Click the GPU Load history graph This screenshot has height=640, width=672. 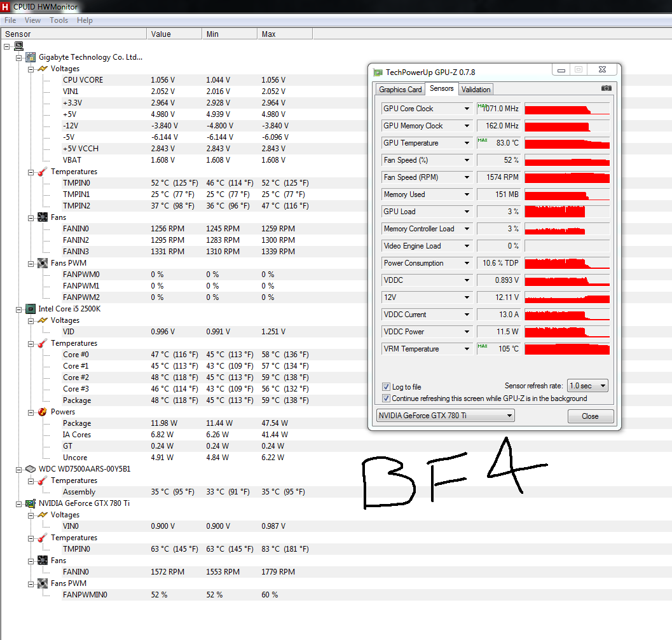pos(567,212)
